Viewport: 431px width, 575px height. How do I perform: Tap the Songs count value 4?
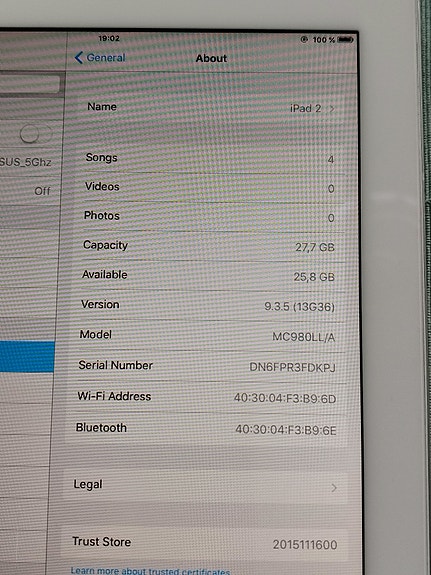331,160
